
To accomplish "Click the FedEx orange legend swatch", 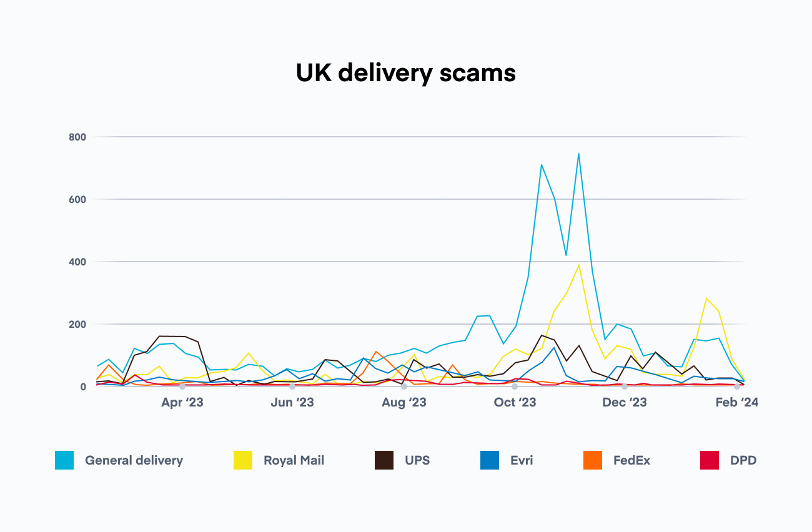I will (x=592, y=460).
